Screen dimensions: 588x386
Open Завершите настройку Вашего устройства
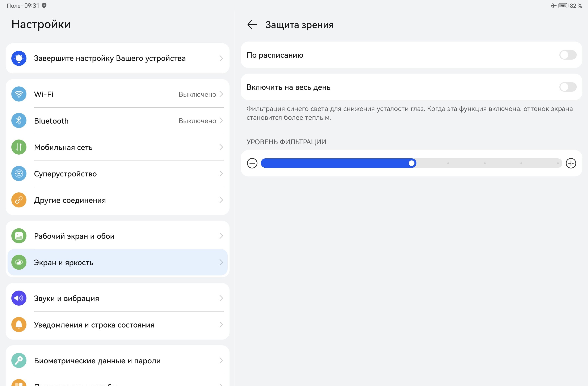coord(118,58)
